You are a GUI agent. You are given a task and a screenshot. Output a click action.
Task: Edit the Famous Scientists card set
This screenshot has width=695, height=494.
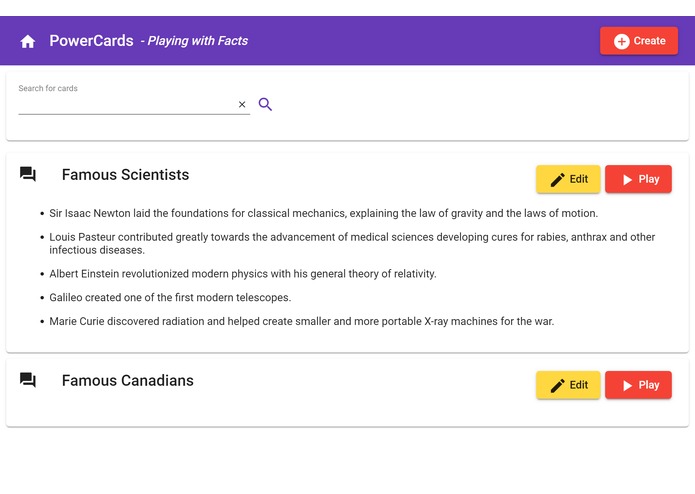point(568,179)
